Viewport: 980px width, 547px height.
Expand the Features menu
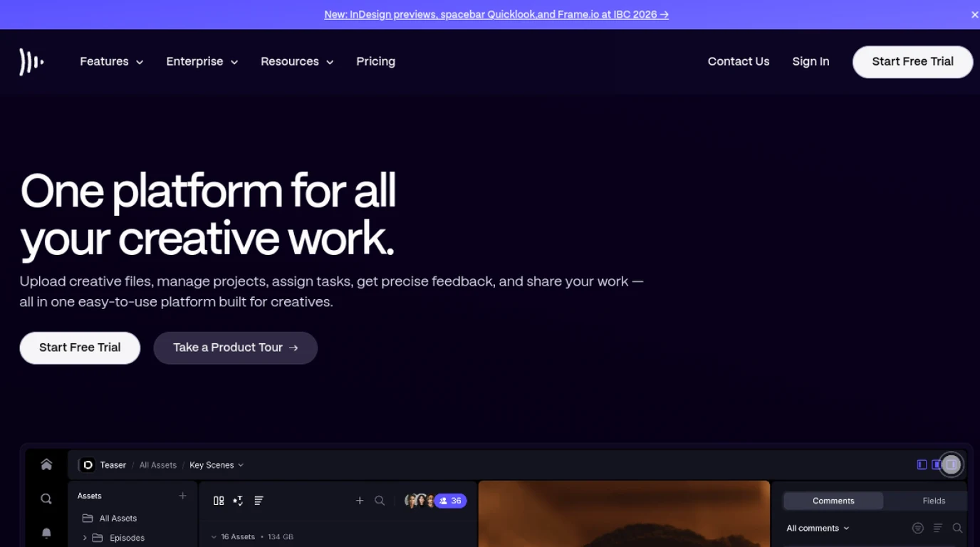pos(112,62)
